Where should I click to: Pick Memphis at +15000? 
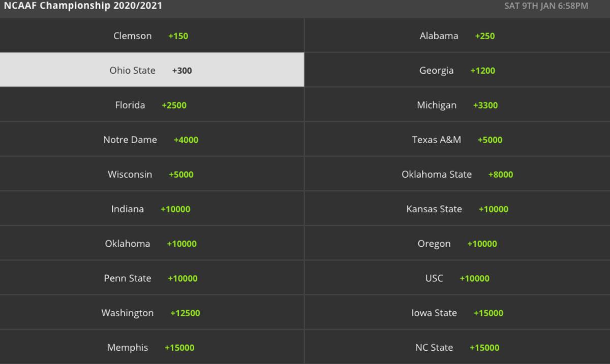151,347
